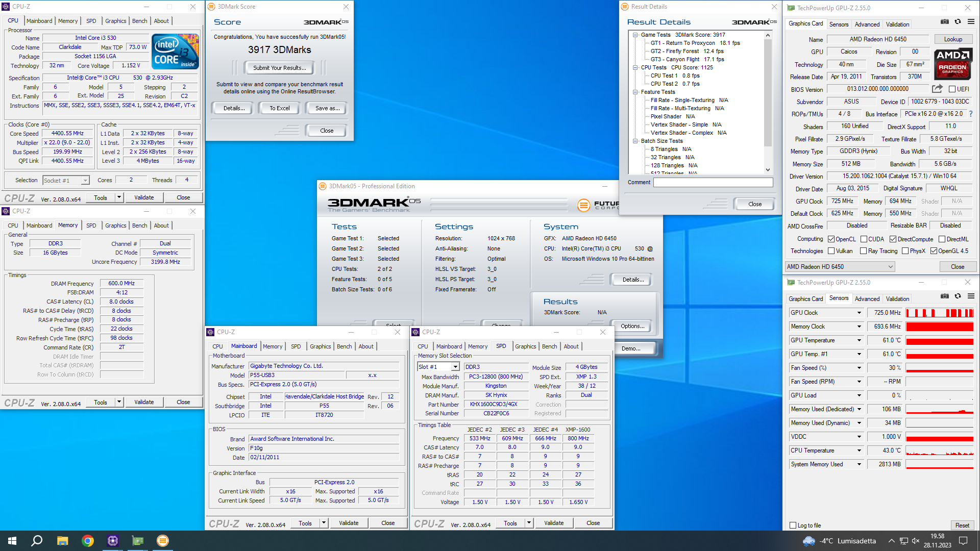Click the weather icon in system tray
This screenshot has width=980, height=551.
pos(809,541)
